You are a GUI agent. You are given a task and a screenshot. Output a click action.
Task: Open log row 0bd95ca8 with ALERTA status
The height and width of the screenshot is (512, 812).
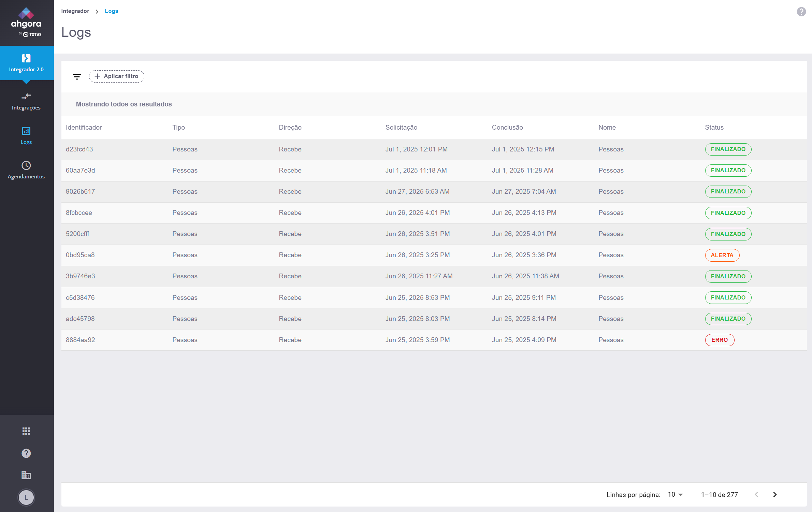point(80,255)
